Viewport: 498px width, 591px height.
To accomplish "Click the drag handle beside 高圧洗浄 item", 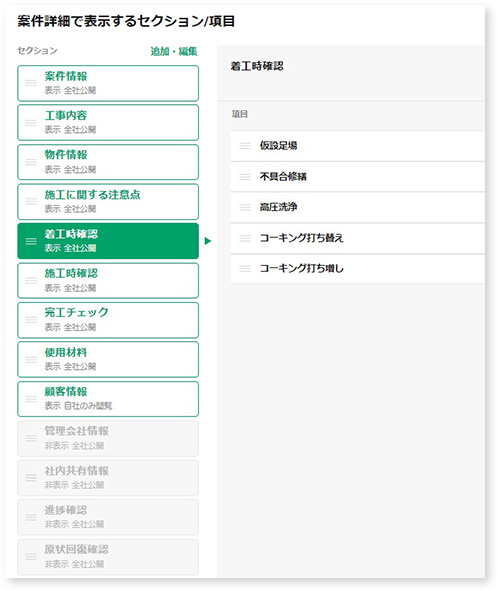I will (x=245, y=207).
